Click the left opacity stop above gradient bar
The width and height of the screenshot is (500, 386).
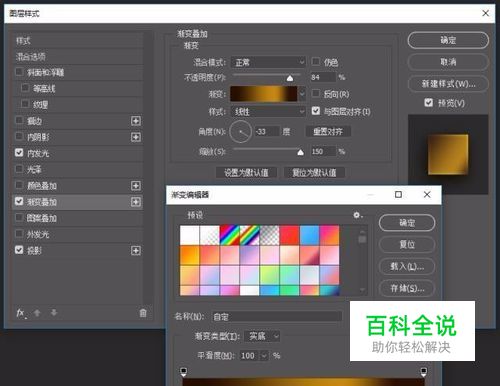click(183, 371)
